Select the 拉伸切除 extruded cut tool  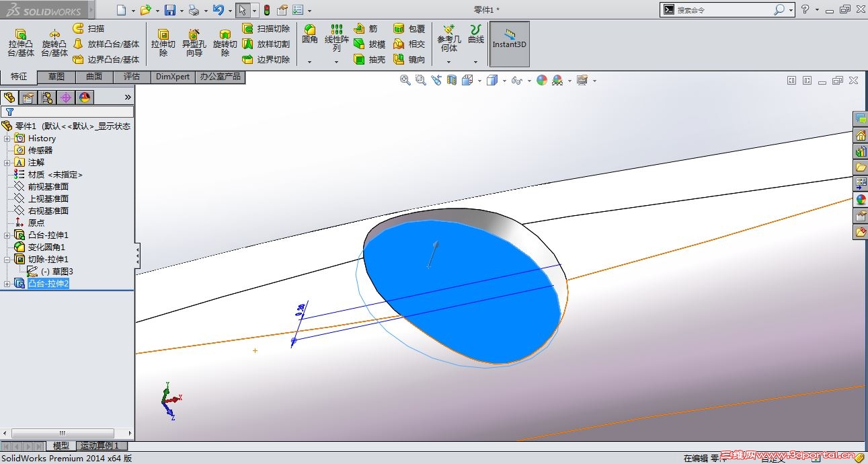(x=163, y=44)
